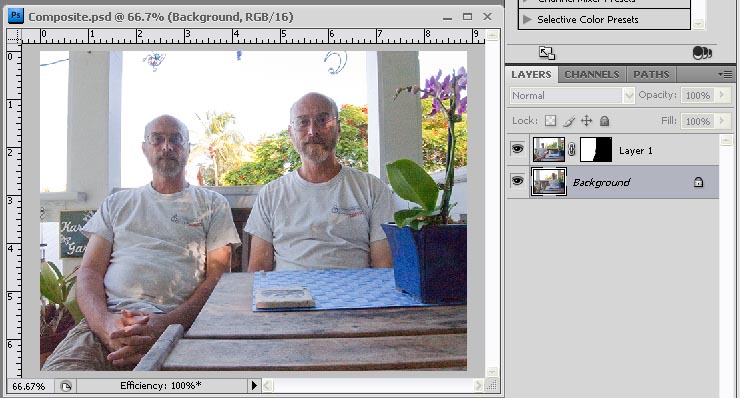This screenshot has width=740, height=398.
Task: Maximize the Composite.psd document window
Action: coord(467,17)
